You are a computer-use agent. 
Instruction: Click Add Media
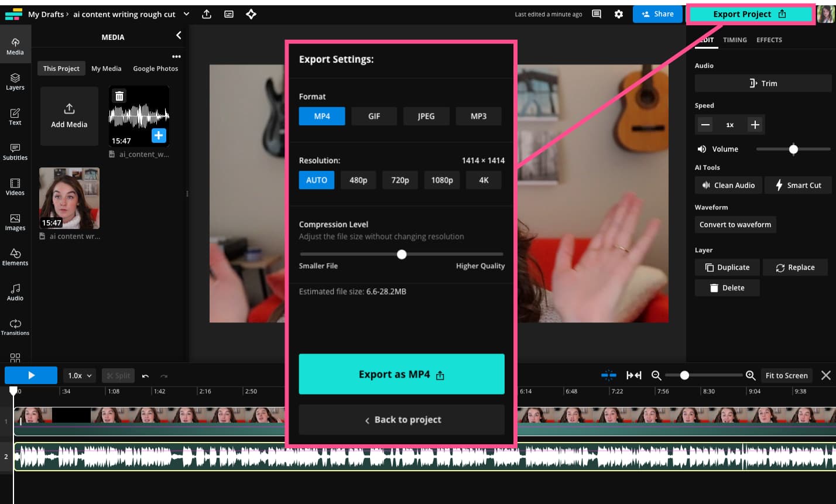coord(69,116)
